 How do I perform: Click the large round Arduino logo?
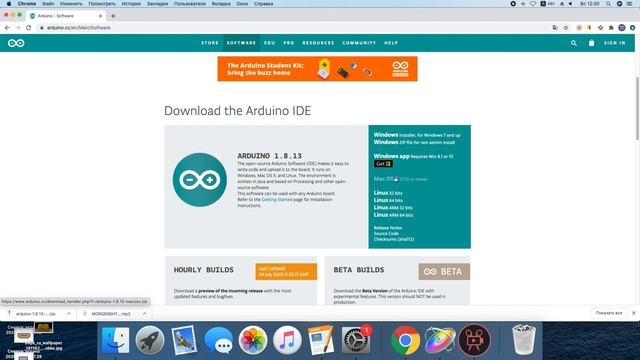200,180
